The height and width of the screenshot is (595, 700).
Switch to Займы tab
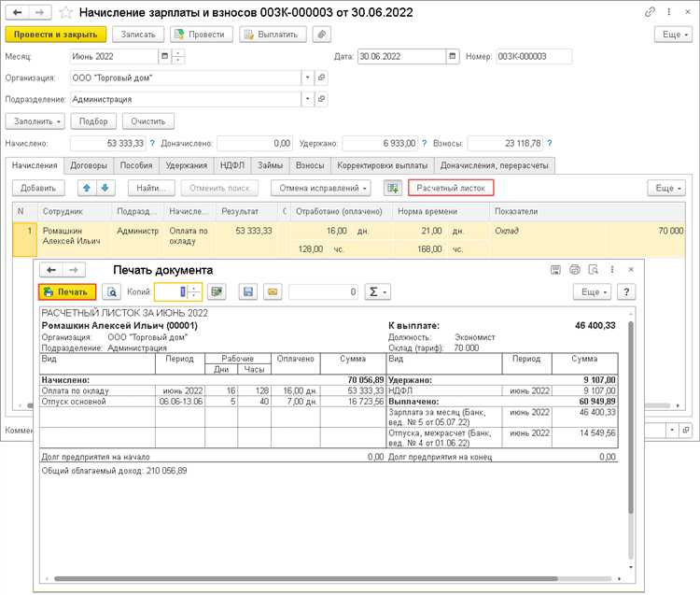270,165
